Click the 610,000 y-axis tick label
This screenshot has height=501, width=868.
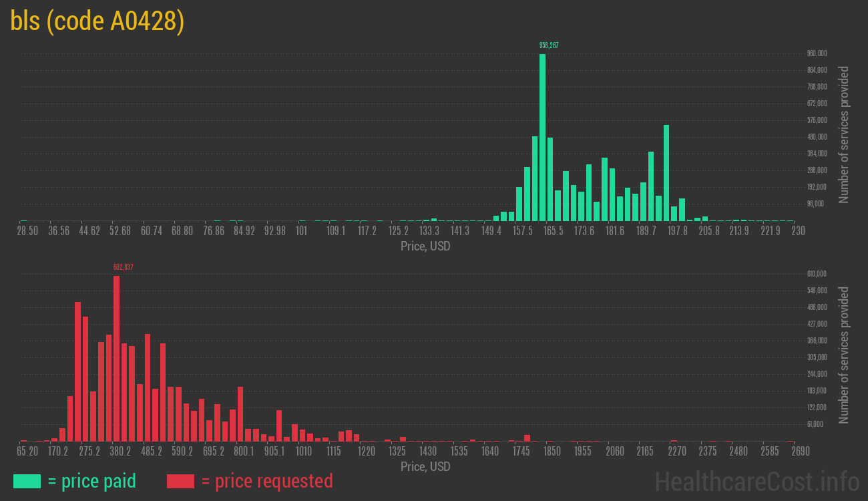(x=817, y=274)
